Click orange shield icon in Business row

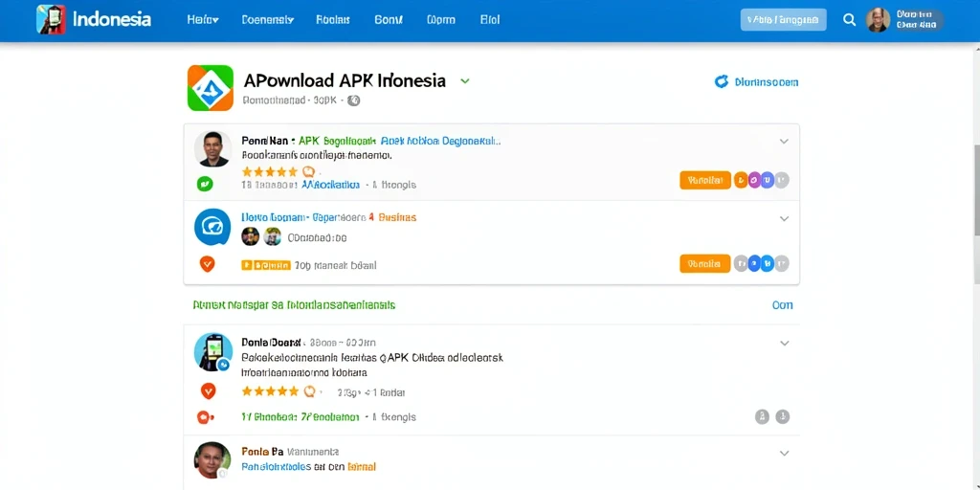[x=208, y=264]
